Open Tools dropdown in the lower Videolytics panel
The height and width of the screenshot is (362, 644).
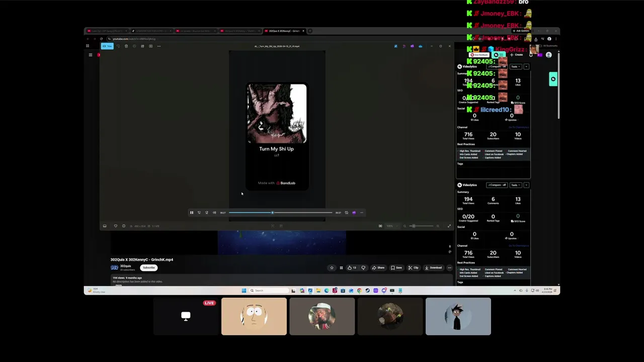515,185
